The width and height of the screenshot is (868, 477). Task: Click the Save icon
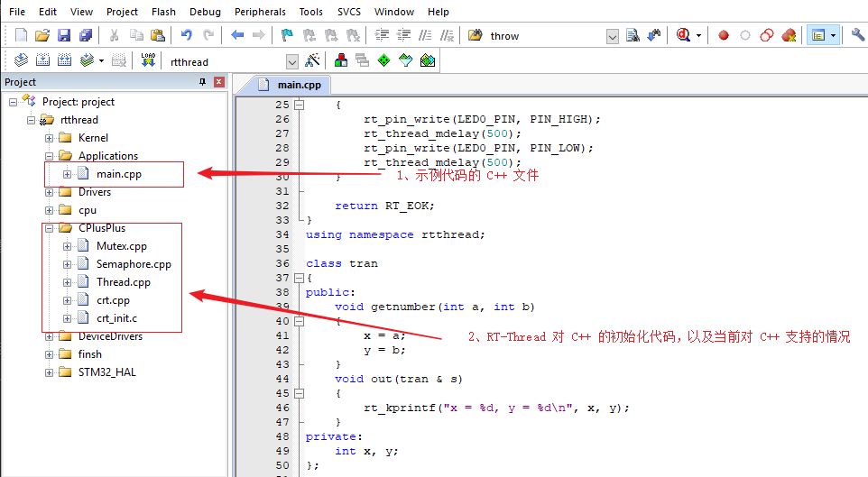pos(64,35)
